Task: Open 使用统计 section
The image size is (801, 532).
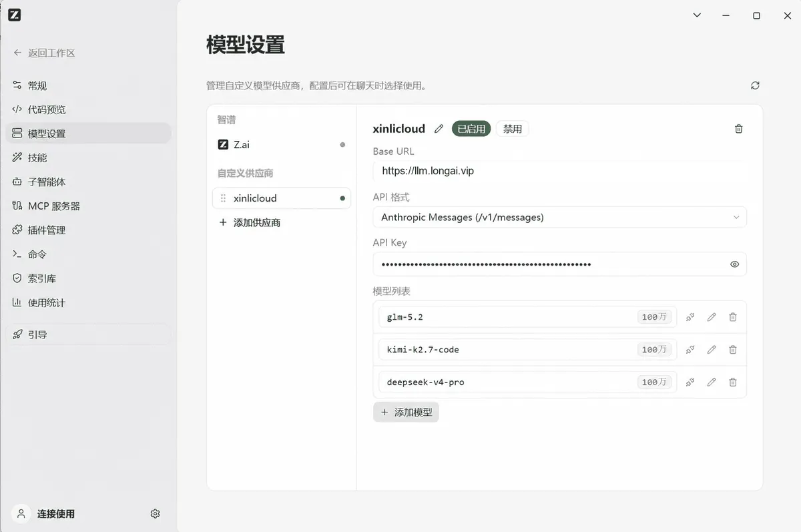Action: [x=88, y=302]
